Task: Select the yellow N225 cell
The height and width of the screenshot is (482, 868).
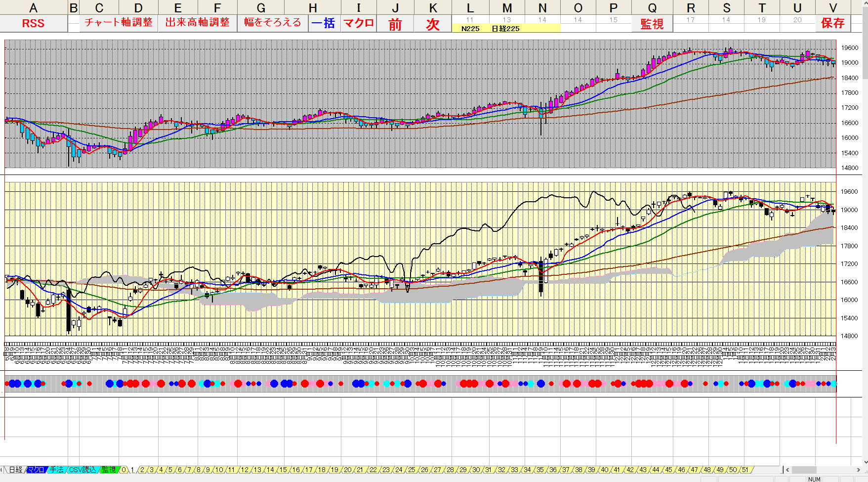Action: pyautogui.click(x=470, y=29)
